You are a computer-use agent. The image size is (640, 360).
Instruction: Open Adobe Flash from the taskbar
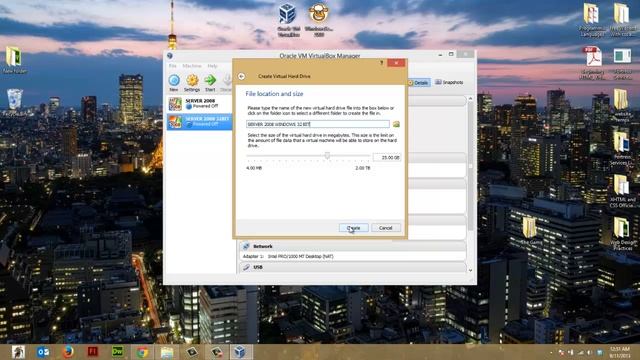[x=93, y=352]
